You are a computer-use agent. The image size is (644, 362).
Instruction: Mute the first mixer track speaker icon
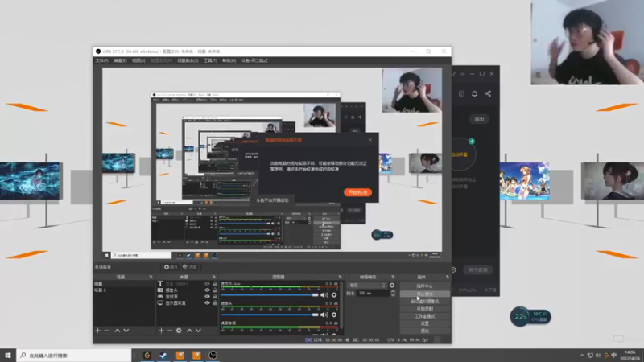[324, 294]
